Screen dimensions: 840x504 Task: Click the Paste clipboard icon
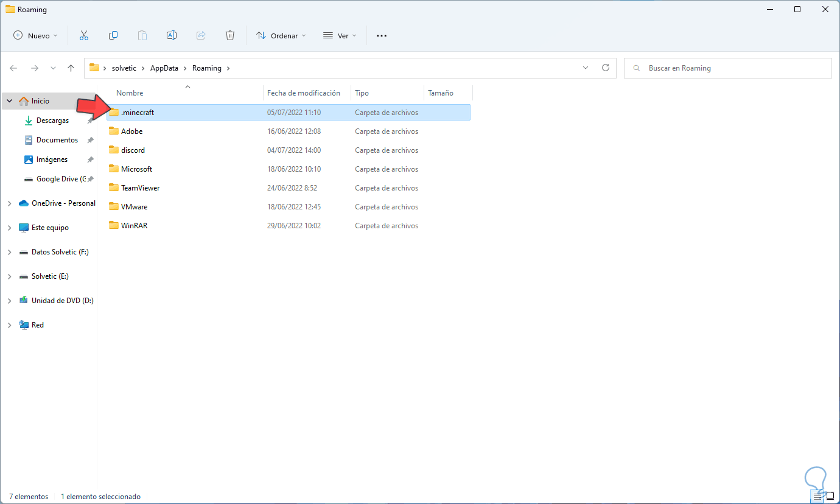(142, 35)
